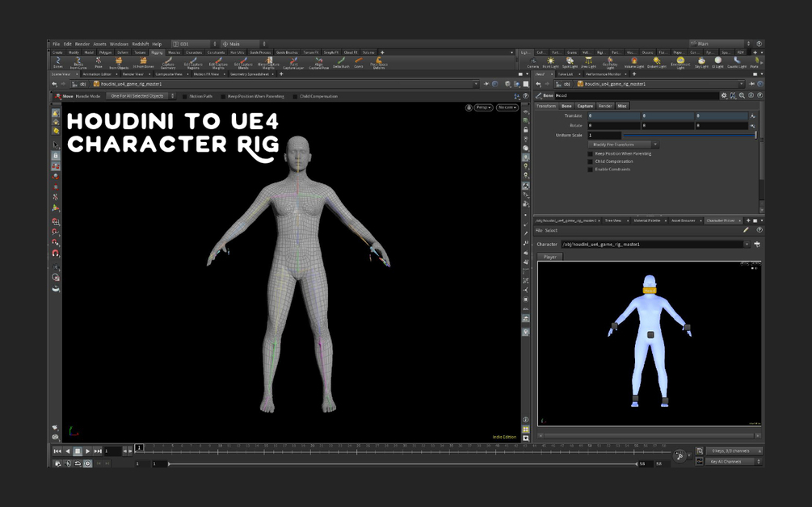Check Child Compensation in parameter pane
The height and width of the screenshot is (507, 812).
click(x=591, y=161)
